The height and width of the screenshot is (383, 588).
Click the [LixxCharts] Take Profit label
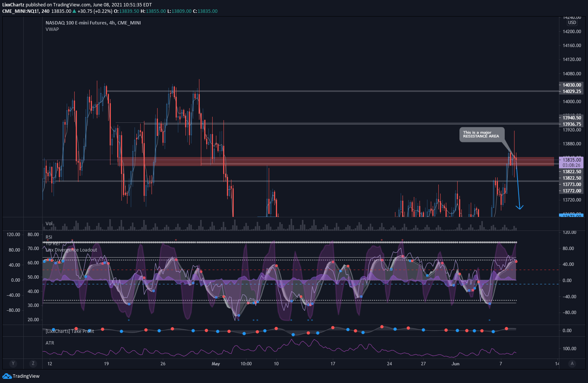pyautogui.click(x=70, y=331)
